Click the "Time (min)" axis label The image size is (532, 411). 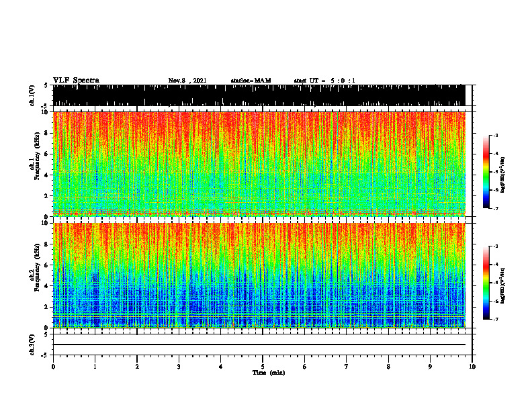[269, 373]
